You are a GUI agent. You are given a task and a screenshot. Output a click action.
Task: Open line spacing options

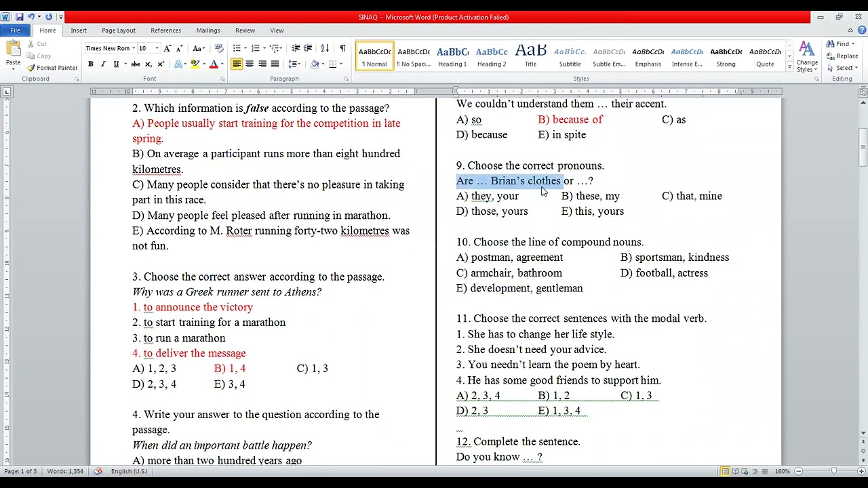294,64
